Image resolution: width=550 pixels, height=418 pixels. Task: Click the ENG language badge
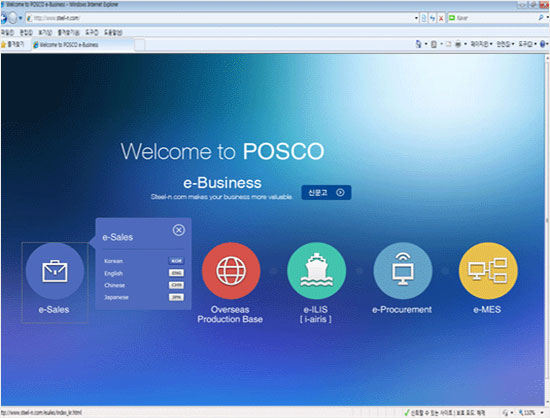176,273
